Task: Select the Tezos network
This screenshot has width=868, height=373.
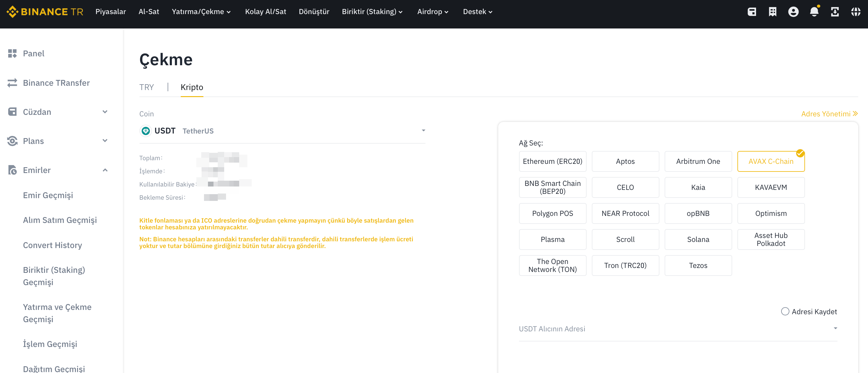Action: [698, 266]
